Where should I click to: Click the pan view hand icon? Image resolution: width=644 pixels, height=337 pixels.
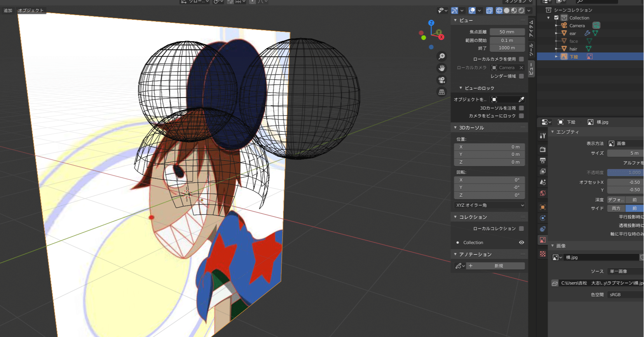coord(442,68)
